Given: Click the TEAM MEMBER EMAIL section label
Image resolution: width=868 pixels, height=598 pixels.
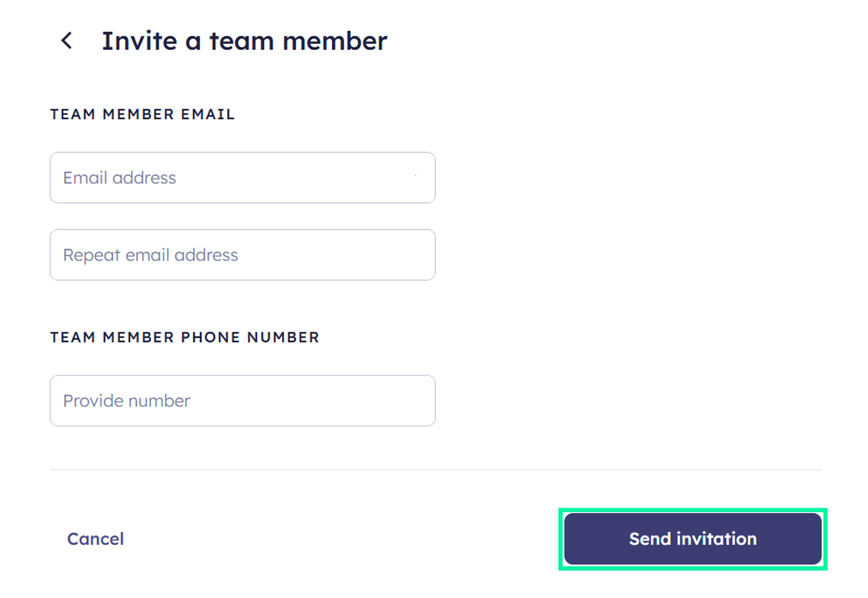Looking at the screenshot, I should (142, 114).
